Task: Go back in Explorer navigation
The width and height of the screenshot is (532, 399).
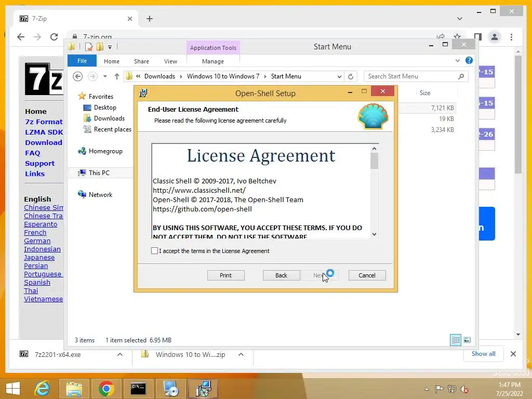Action: point(78,76)
